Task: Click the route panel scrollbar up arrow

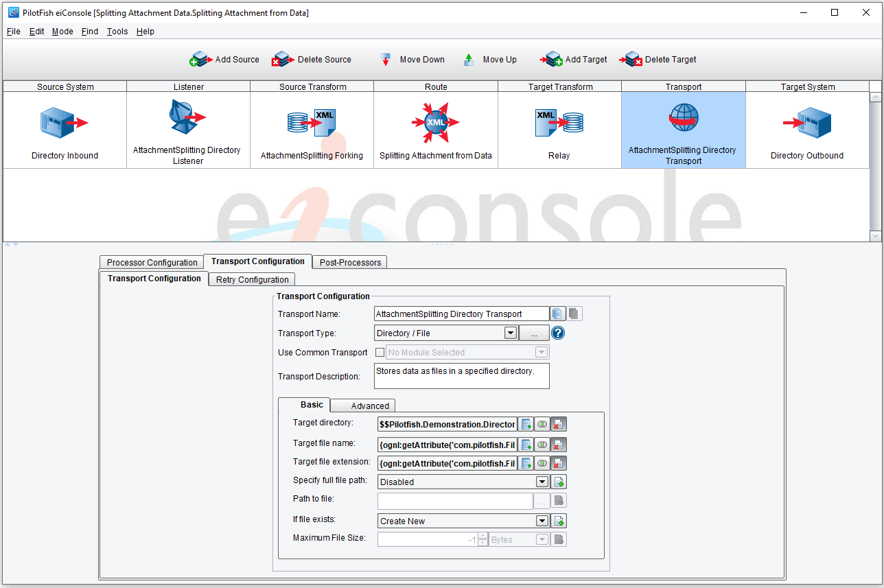Action: pyautogui.click(x=875, y=97)
